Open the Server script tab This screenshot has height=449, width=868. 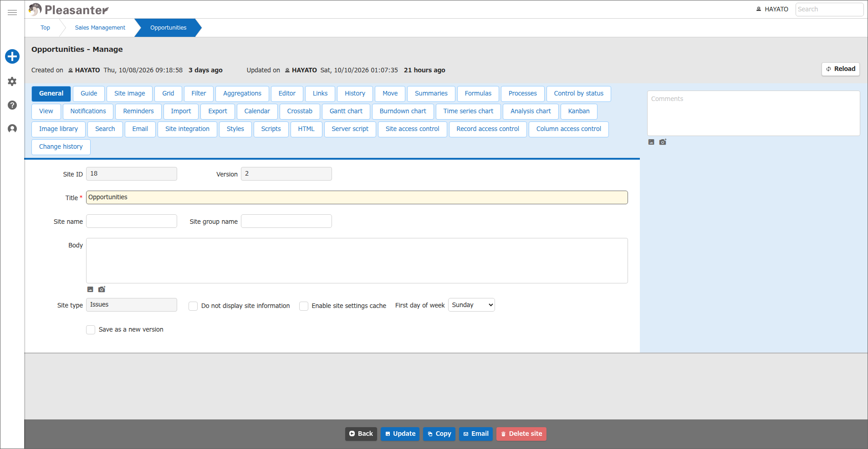coord(350,129)
